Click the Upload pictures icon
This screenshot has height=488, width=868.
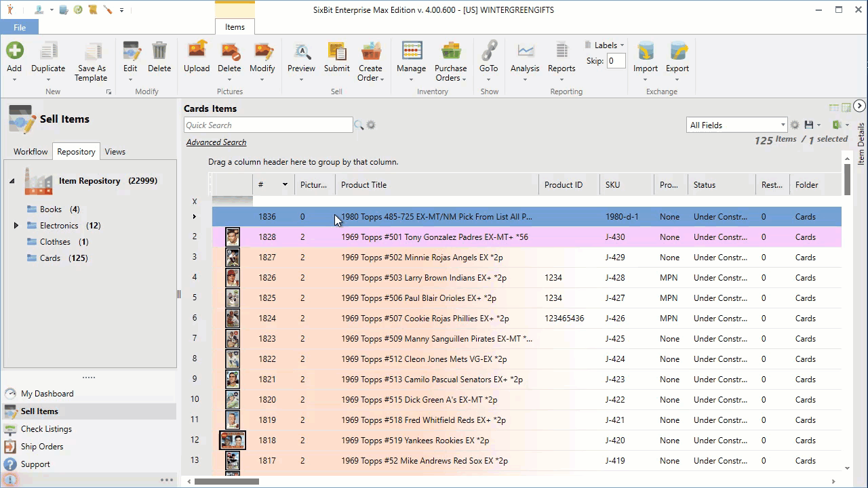(x=197, y=51)
